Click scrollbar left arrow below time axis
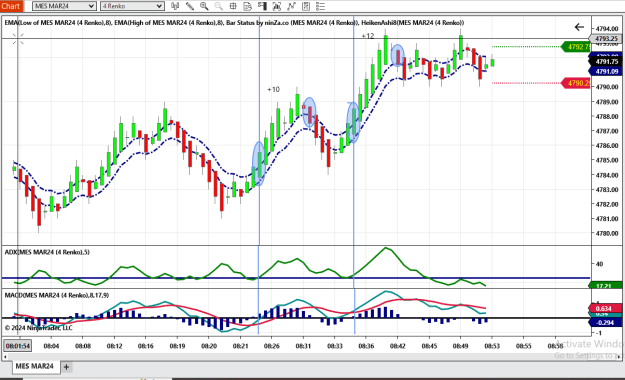625x380 pixels. coord(5,357)
